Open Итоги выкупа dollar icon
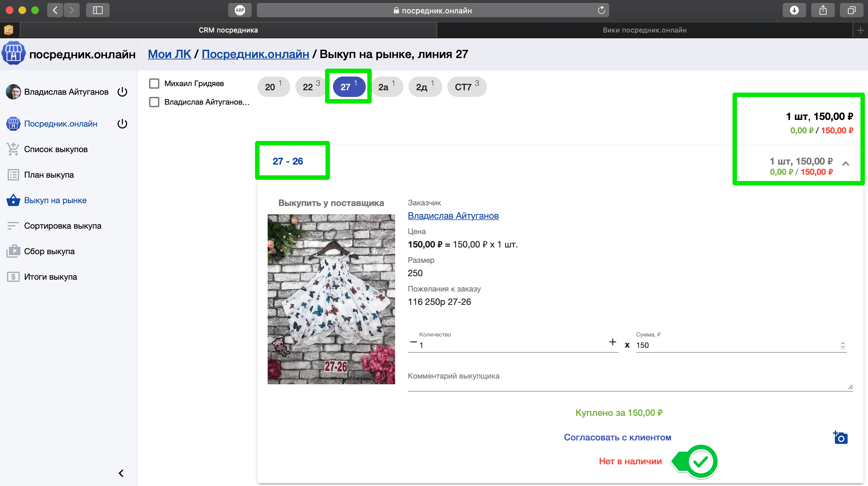 click(13, 277)
